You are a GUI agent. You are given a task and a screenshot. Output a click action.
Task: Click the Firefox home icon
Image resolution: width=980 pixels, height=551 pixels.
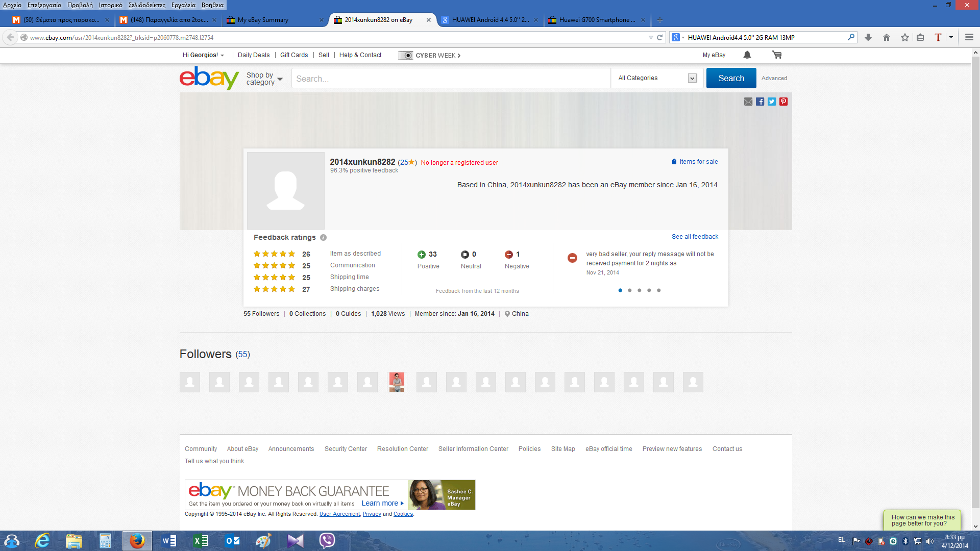[887, 37]
